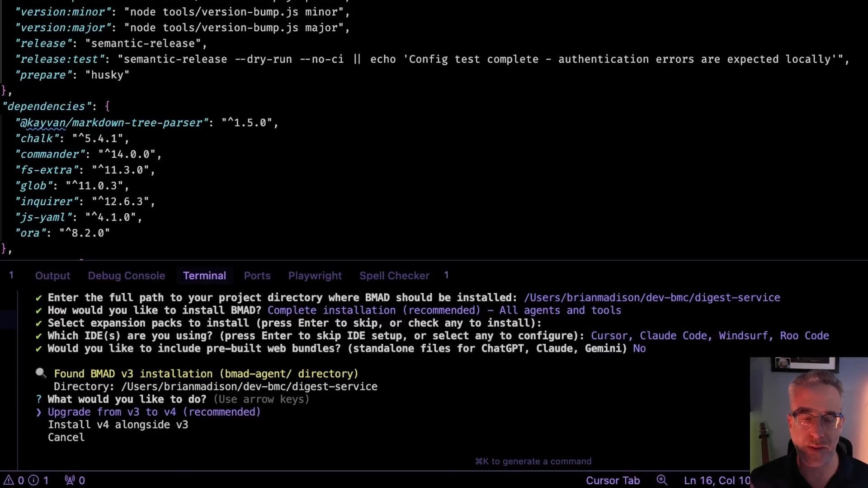Click the warnings triangle icon in status bar

point(9,480)
